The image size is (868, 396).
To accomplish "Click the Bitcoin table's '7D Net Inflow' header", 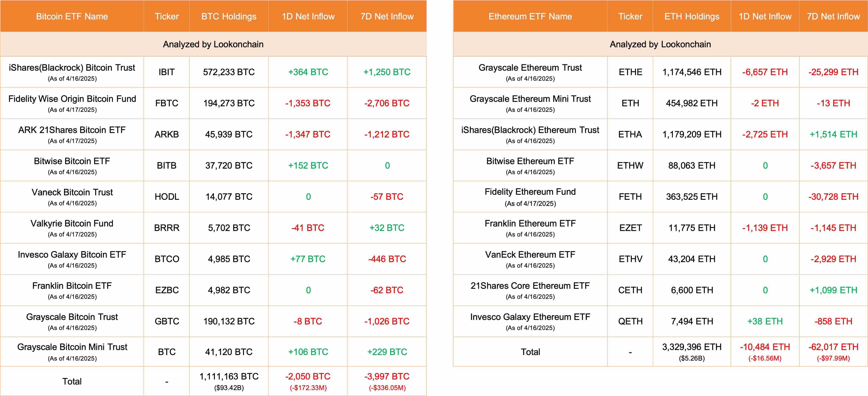I will coord(387,17).
